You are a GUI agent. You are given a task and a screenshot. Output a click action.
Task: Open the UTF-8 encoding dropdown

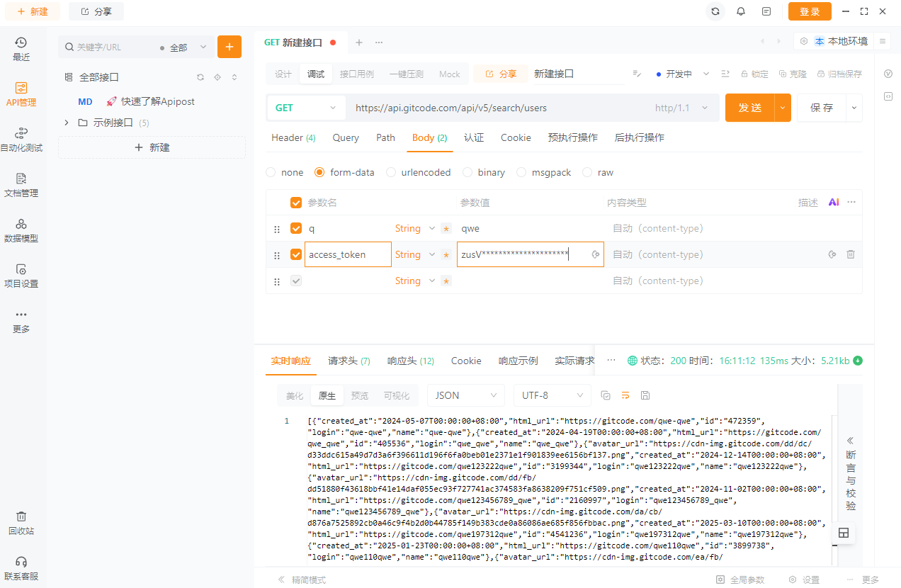coord(552,395)
